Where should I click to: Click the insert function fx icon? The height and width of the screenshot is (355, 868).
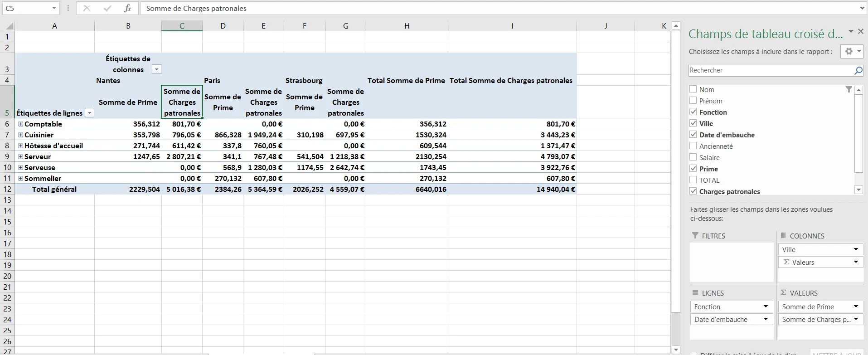click(x=127, y=8)
